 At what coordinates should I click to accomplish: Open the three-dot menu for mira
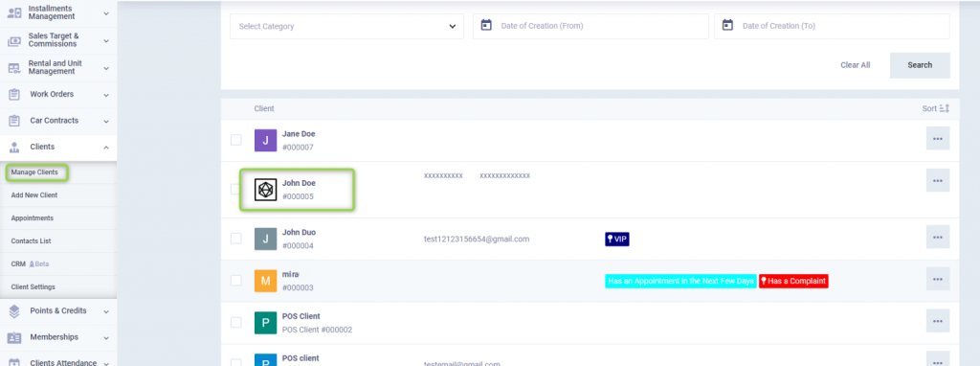tap(938, 279)
